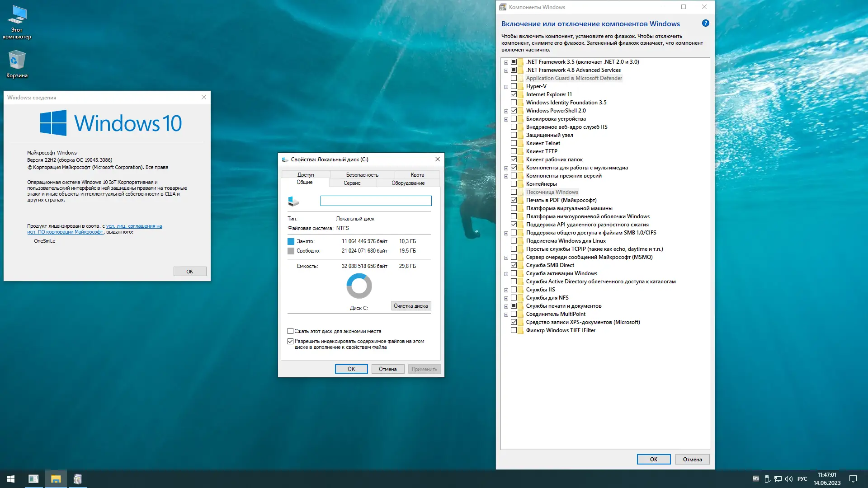The width and height of the screenshot is (868, 488).
Task: Open File Explorer from the taskbar
Action: 56,479
